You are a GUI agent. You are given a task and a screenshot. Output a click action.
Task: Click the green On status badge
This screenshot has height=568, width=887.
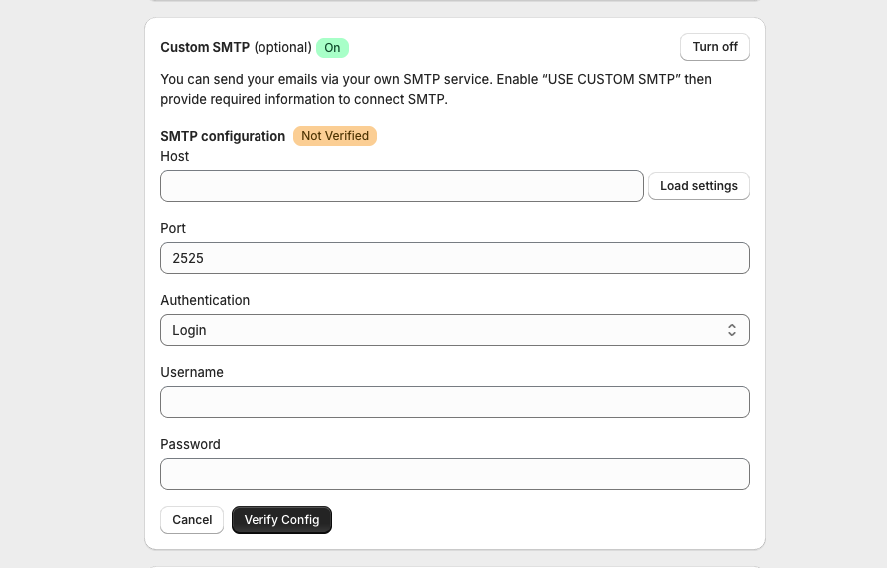pyautogui.click(x=332, y=48)
